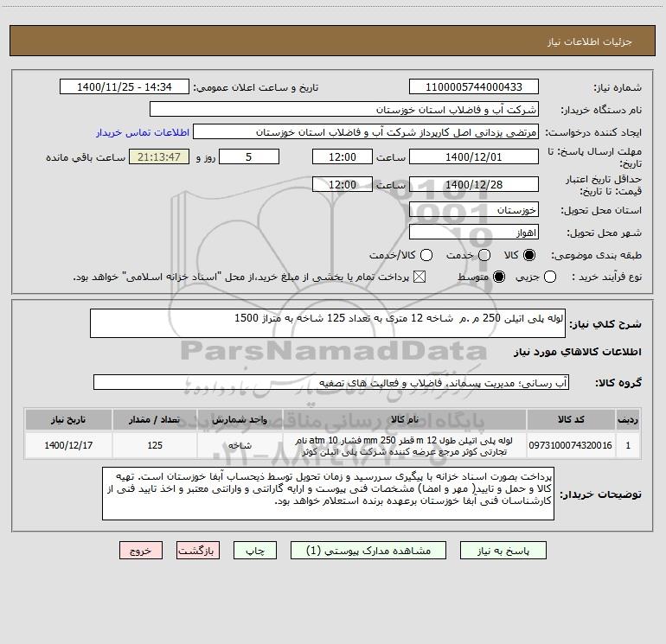Open buyer contact info link اطلاعات تماس خریدار
The height and width of the screenshot is (644, 666).
tap(143, 132)
